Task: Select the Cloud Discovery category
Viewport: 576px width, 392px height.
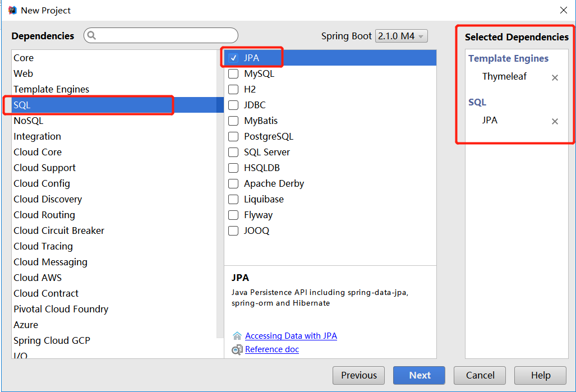Action: 48,199
